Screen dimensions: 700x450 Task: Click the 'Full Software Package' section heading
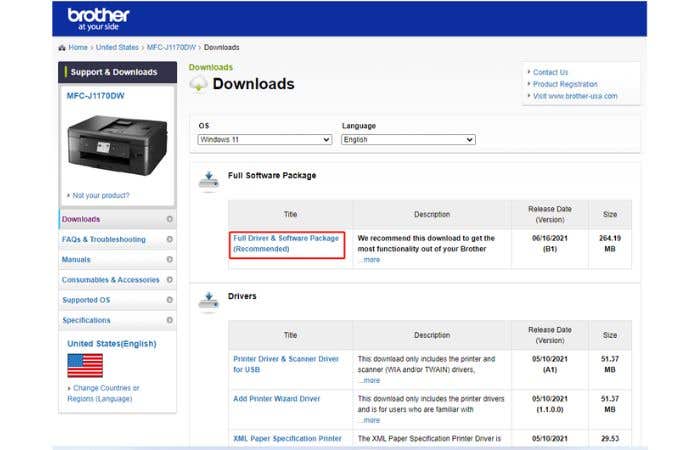272,175
